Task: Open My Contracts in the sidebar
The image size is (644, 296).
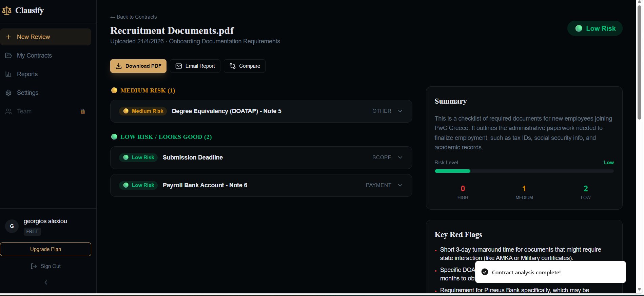Action: [34, 56]
